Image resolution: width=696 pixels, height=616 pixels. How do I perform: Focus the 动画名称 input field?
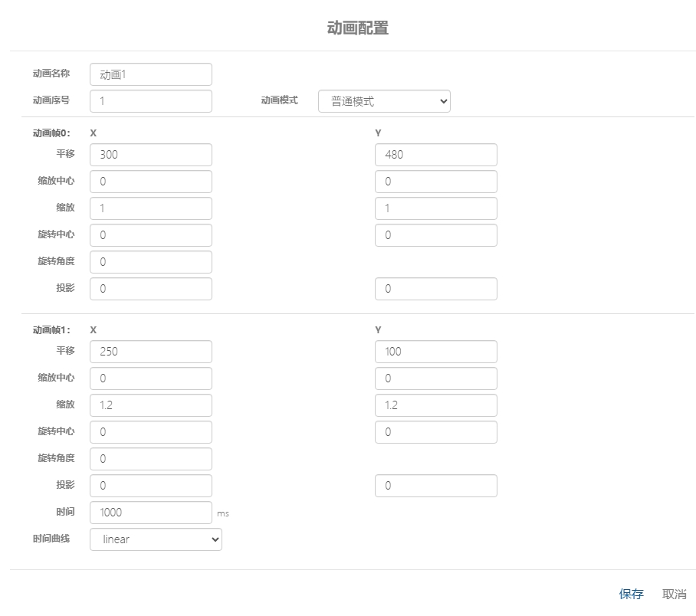(x=150, y=74)
